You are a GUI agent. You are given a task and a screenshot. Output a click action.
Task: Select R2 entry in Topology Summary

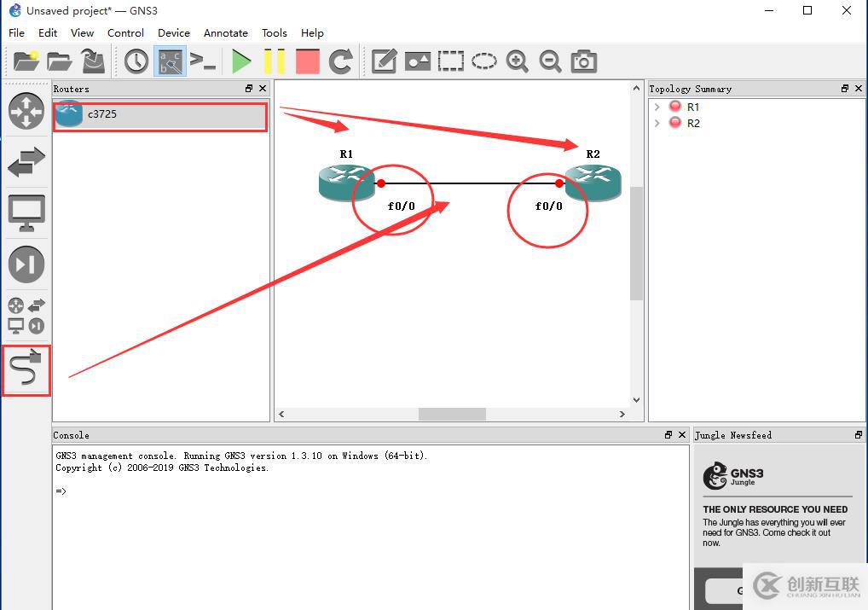tap(692, 123)
